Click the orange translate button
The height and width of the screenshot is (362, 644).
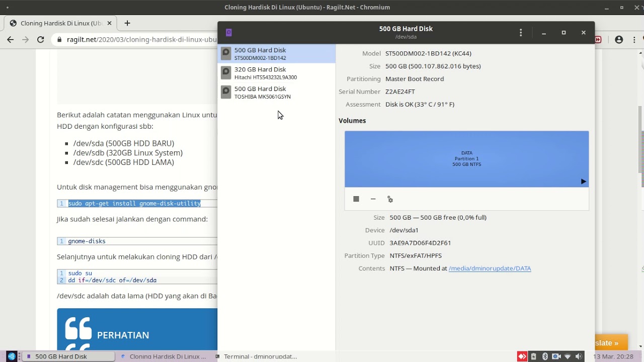click(x=611, y=343)
